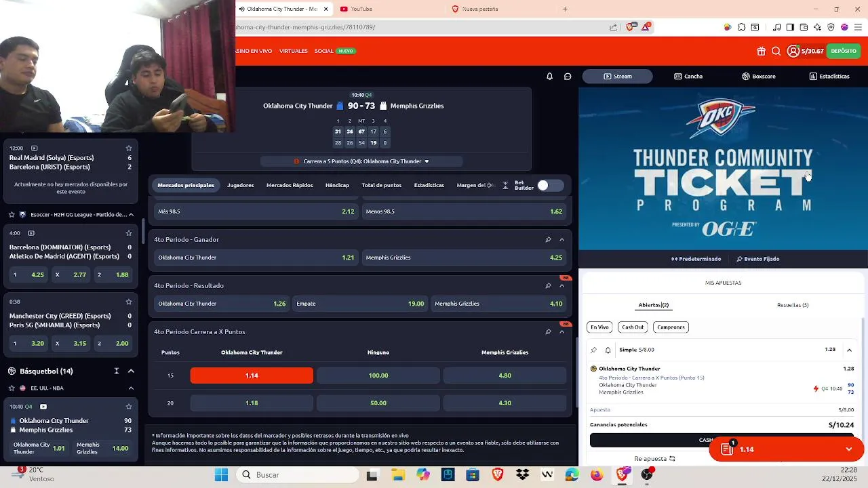Pin the Simple S/8.00 bet
This screenshot has height=488, width=868.
594,350
